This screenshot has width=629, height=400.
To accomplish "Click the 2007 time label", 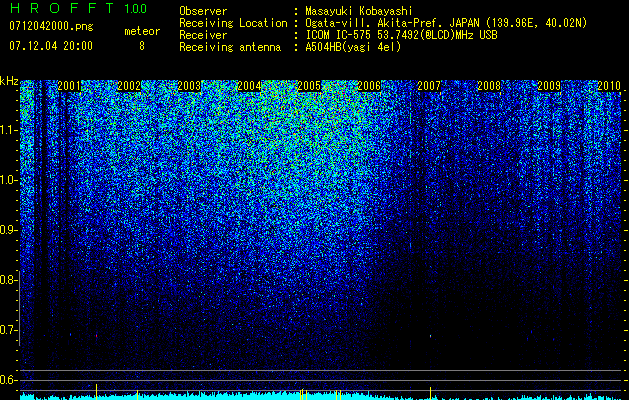I will pos(429,86).
